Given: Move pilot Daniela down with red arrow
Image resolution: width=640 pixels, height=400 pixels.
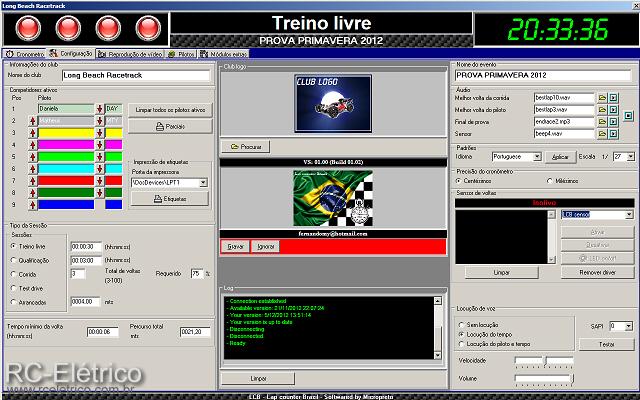Looking at the screenshot, I should 100,108.
